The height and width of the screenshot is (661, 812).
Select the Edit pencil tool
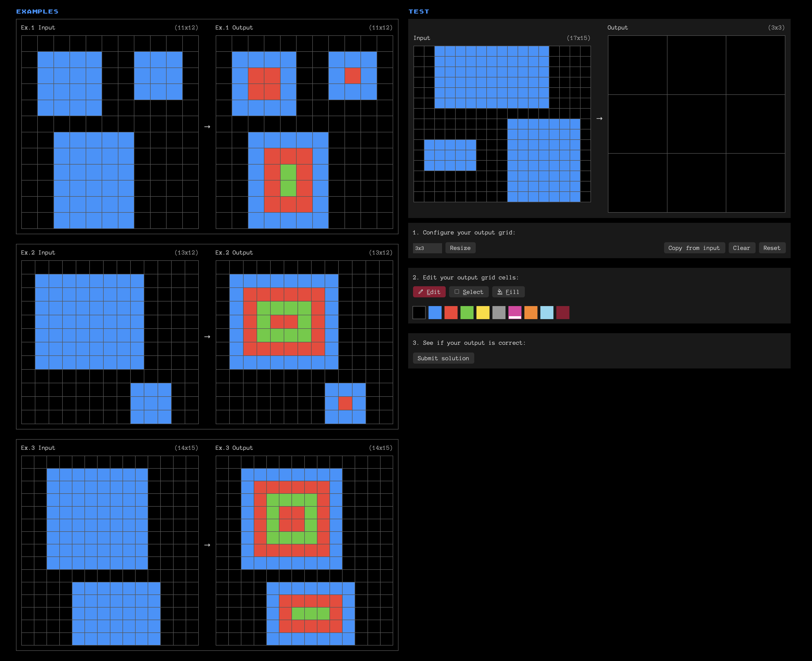(x=429, y=292)
